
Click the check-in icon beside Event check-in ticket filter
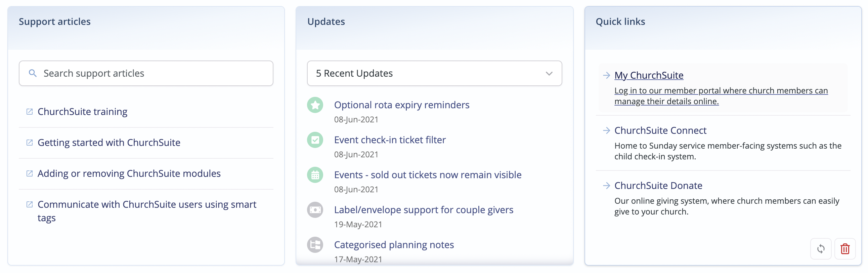point(315,140)
